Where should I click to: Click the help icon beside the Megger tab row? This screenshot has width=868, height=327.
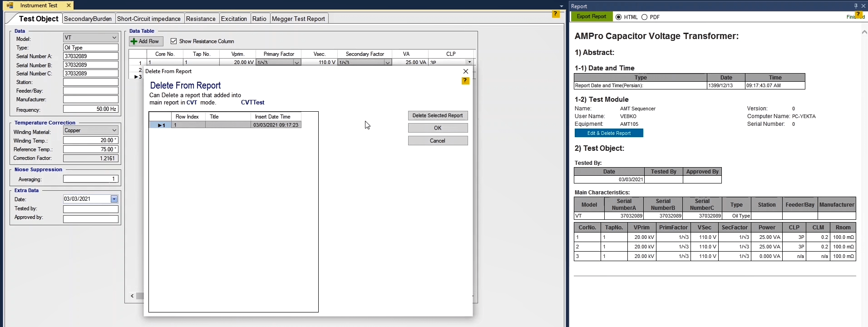(555, 14)
